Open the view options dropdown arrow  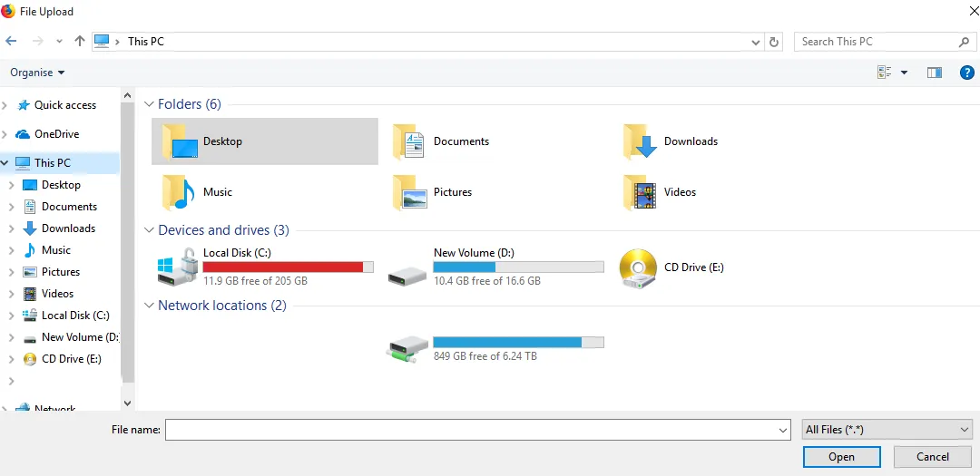click(904, 73)
